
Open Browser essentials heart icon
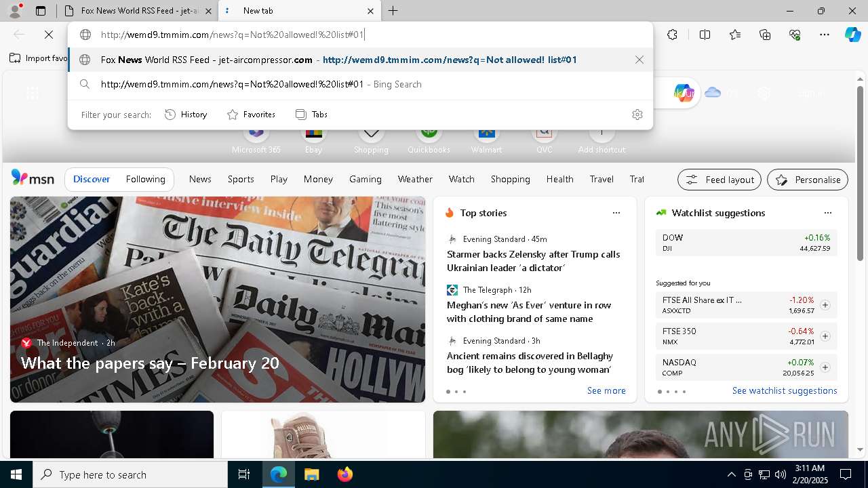click(795, 35)
